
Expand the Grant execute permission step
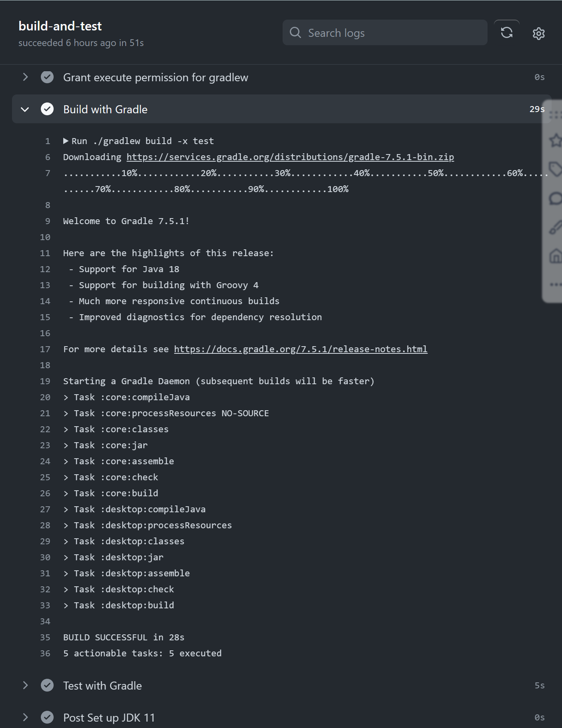(x=25, y=77)
